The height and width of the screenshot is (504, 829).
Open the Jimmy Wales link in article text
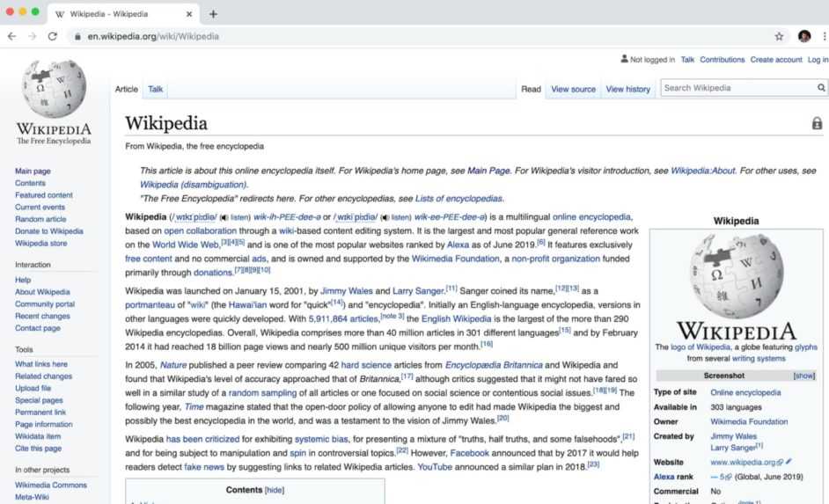click(x=347, y=291)
